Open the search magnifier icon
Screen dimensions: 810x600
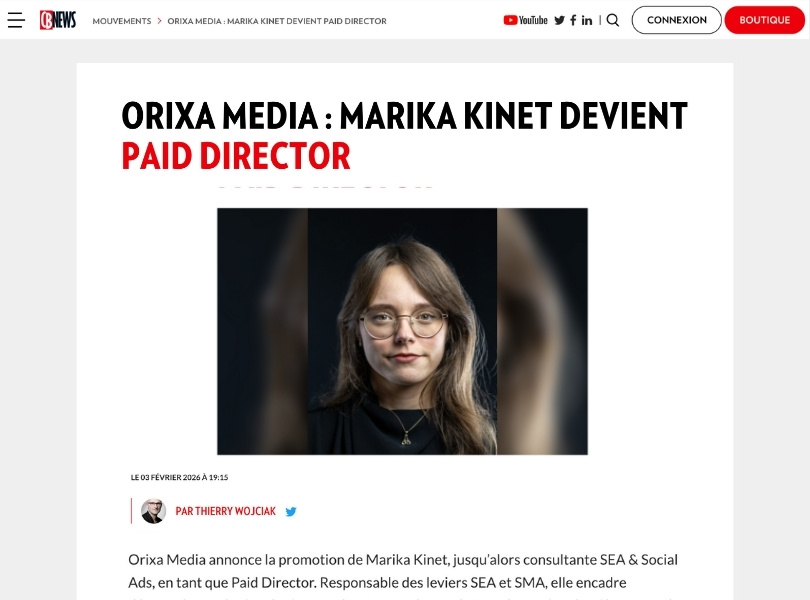pos(613,20)
